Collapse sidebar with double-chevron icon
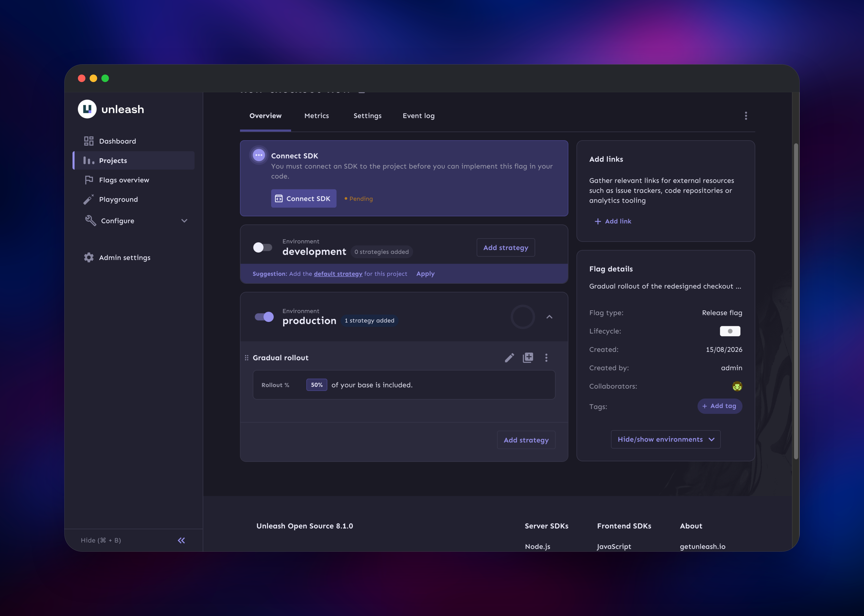 181,541
